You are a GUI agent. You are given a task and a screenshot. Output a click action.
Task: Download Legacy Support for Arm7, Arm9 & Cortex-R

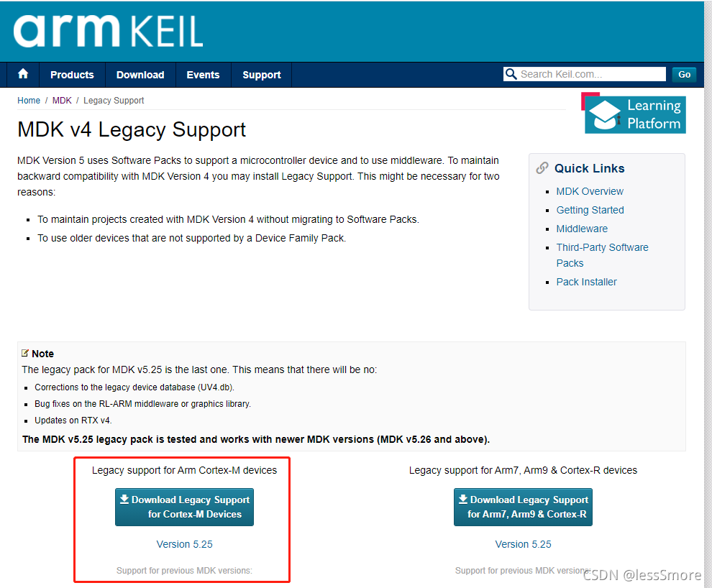pos(523,507)
